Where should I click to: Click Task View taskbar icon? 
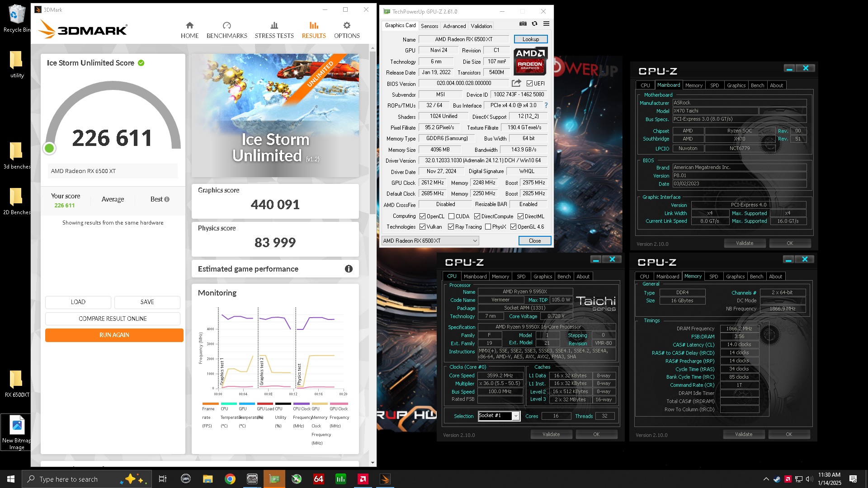coord(163,479)
